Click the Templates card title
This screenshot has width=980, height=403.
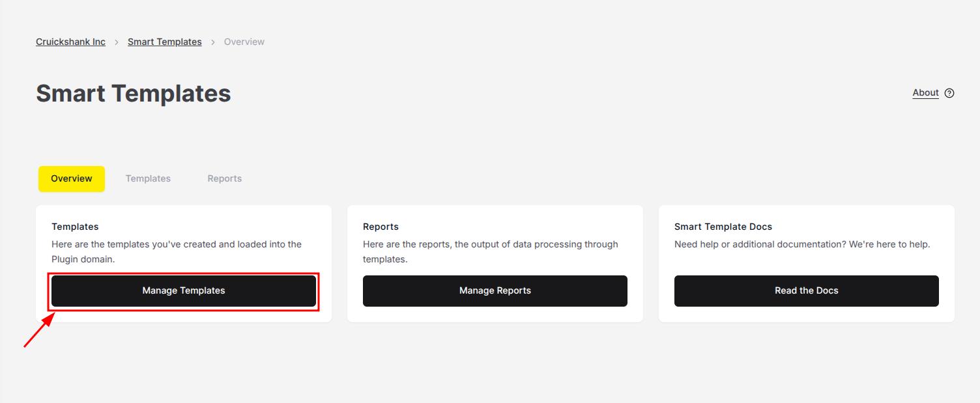tap(75, 227)
